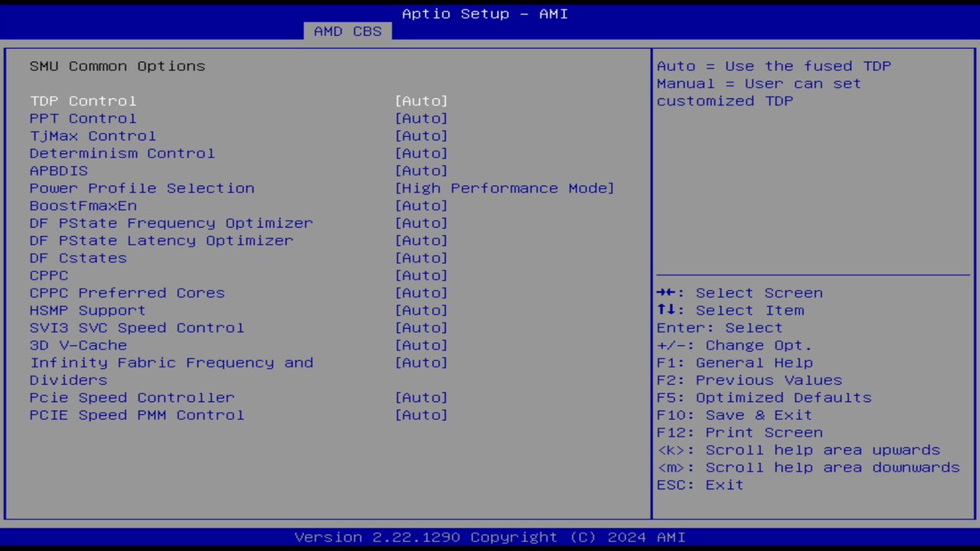The height and width of the screenshot is (551, 980).
Task: Open Pcie Speed Controller value
Action: coord(421,398)
